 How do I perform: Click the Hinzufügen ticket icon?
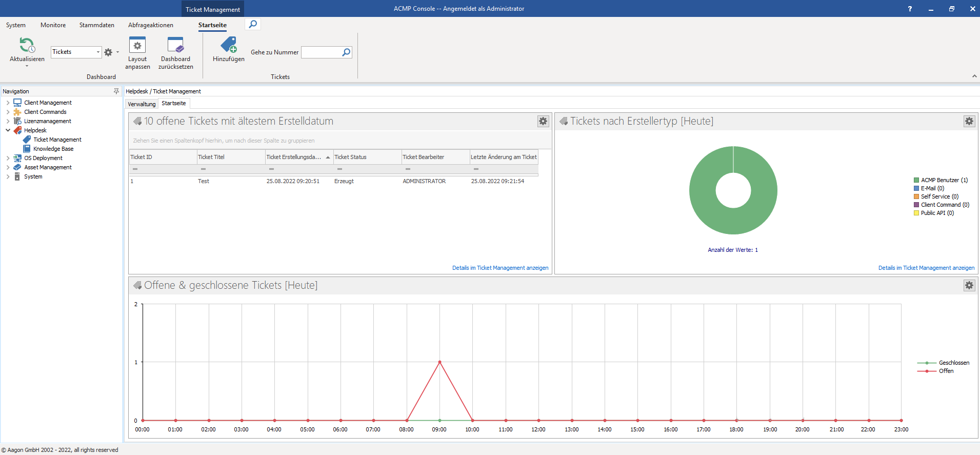click(x=229, y=45)
